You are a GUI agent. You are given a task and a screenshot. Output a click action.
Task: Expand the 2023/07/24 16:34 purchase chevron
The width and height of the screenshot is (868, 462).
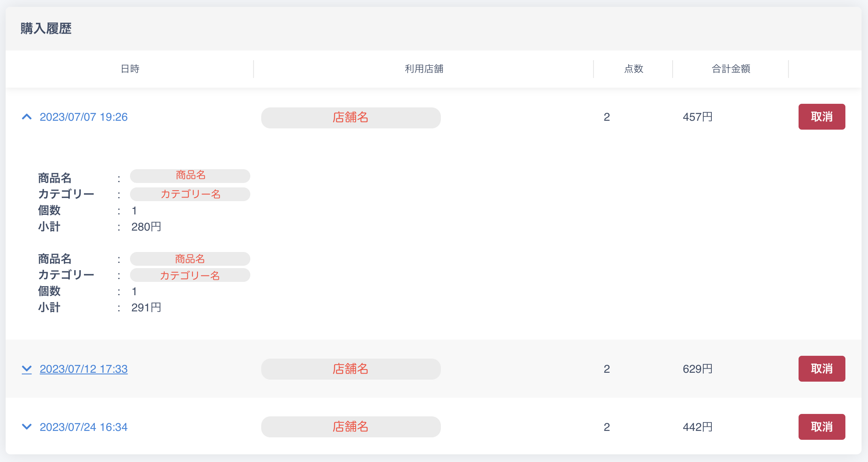pyautogui.click(x=27, y=427)
